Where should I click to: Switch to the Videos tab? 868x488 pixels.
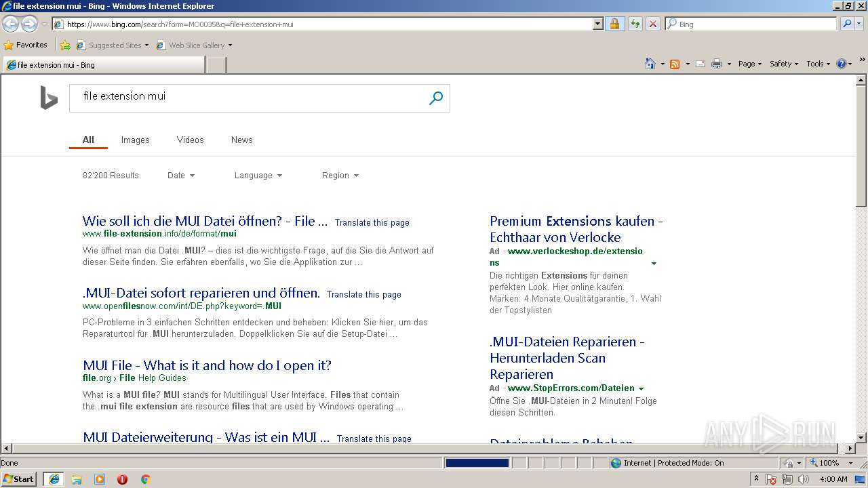[x=191, y=140]
